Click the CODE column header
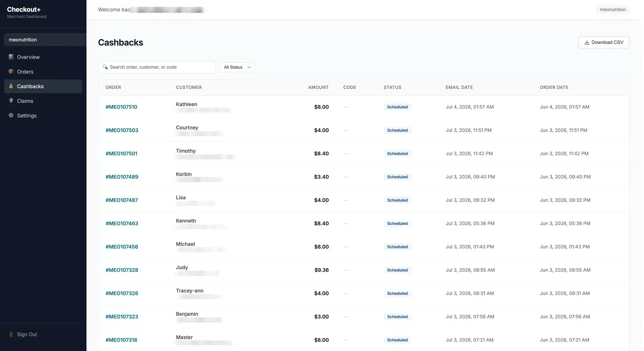The height and width of the screenshot is (351, 644). (350, 87)
